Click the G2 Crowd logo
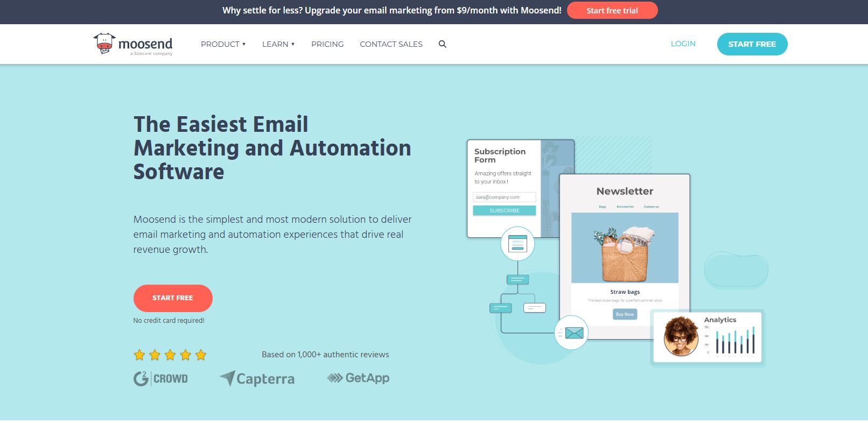 point(160,379)
